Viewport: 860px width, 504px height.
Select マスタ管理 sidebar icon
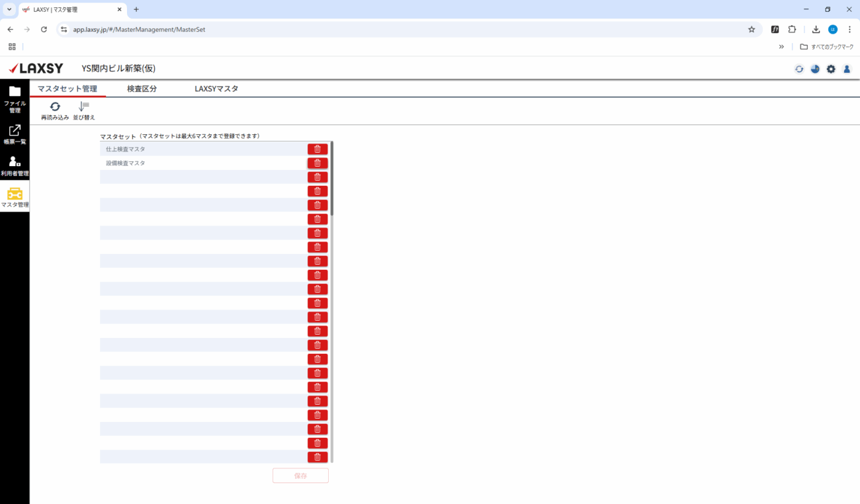pyautogui.click(x=15, y=197)
